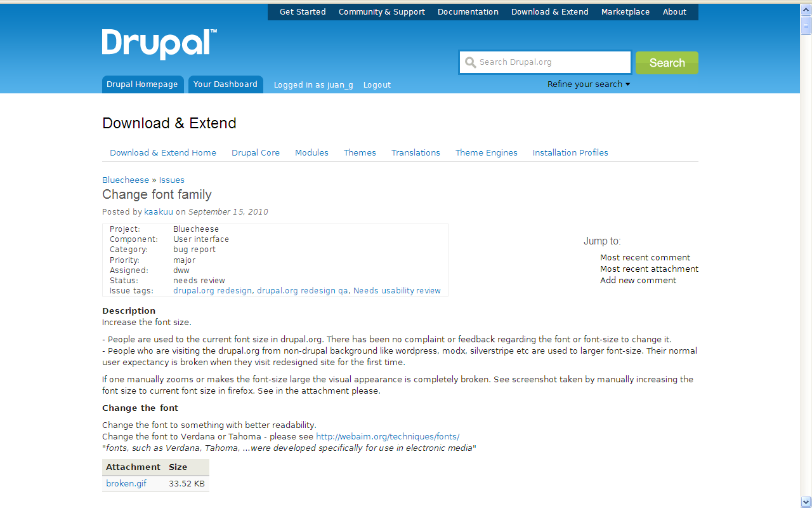812x508 pixels.
Task: Click the 'bug report' category value
Action: point(195,250)
